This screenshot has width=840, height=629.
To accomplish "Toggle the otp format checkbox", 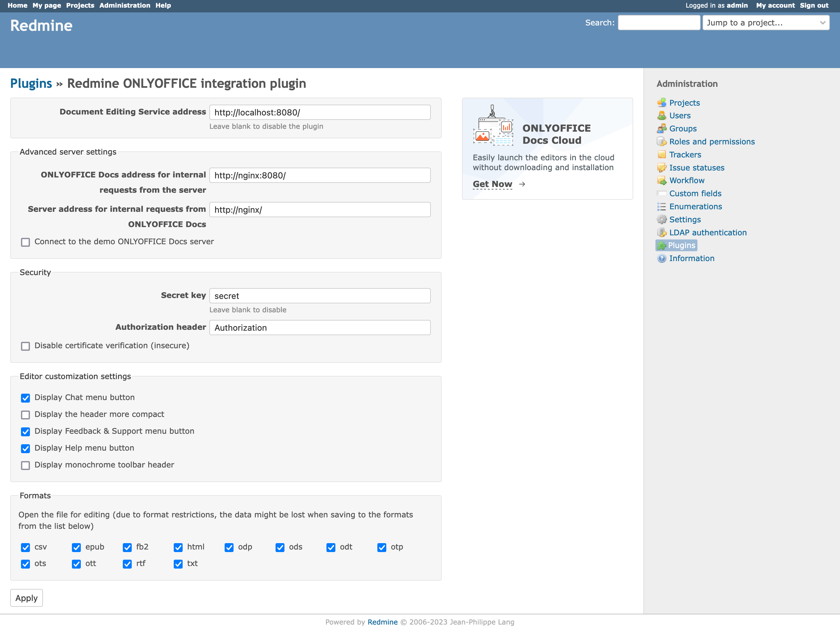I will pyautogui.click(x=381, y=547).
